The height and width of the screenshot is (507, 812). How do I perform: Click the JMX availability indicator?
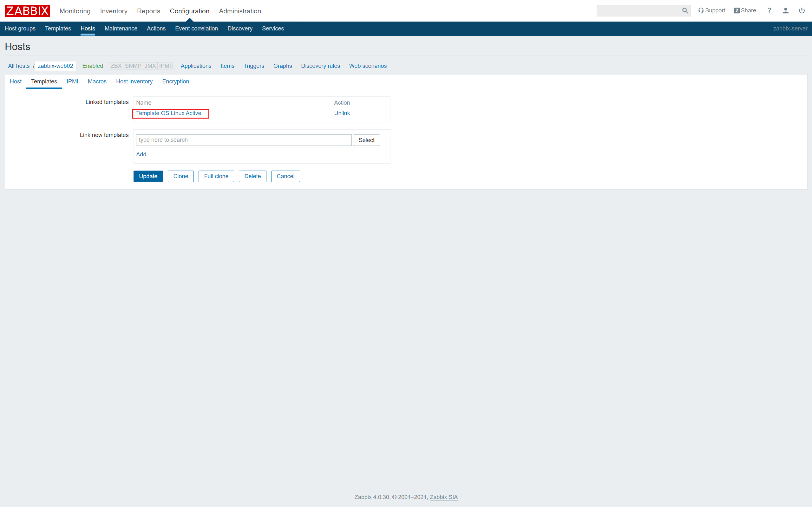(150, 66)
